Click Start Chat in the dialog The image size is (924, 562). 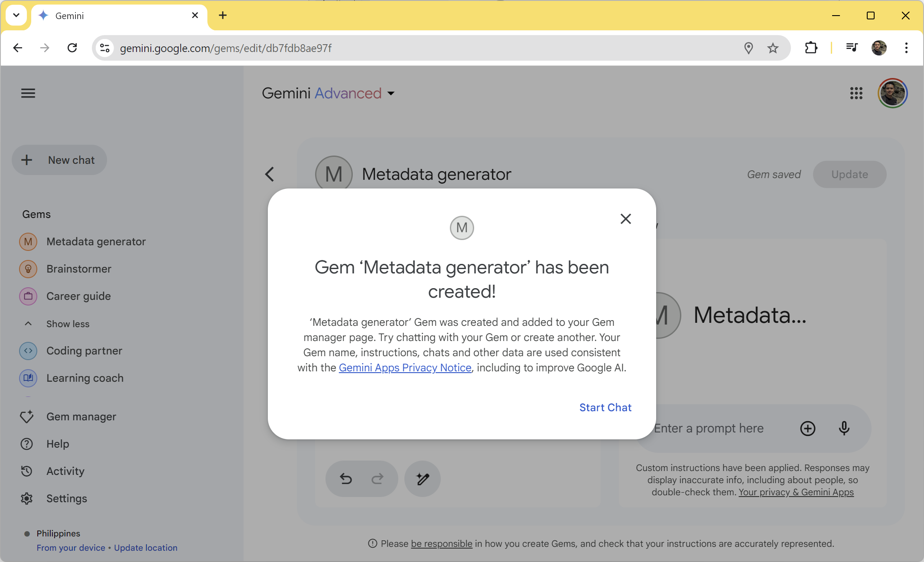[x=605, y=407]
